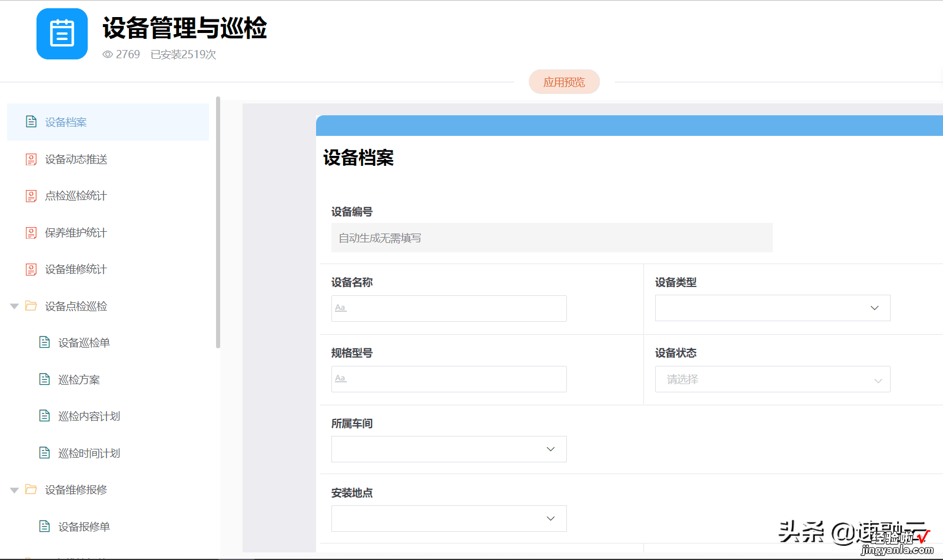Click the 设备管理与巡检 title text
This screenshot has height=560, width=943.
(185, 28)
